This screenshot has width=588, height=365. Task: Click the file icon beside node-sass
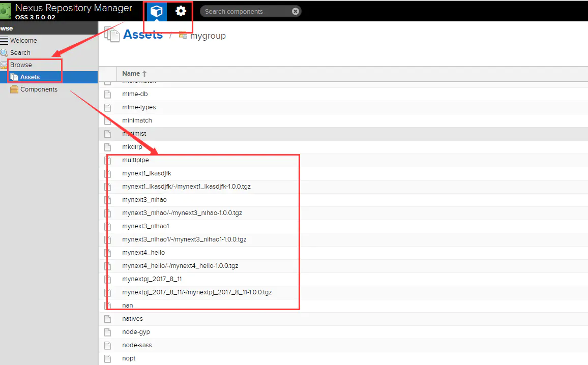108,345
